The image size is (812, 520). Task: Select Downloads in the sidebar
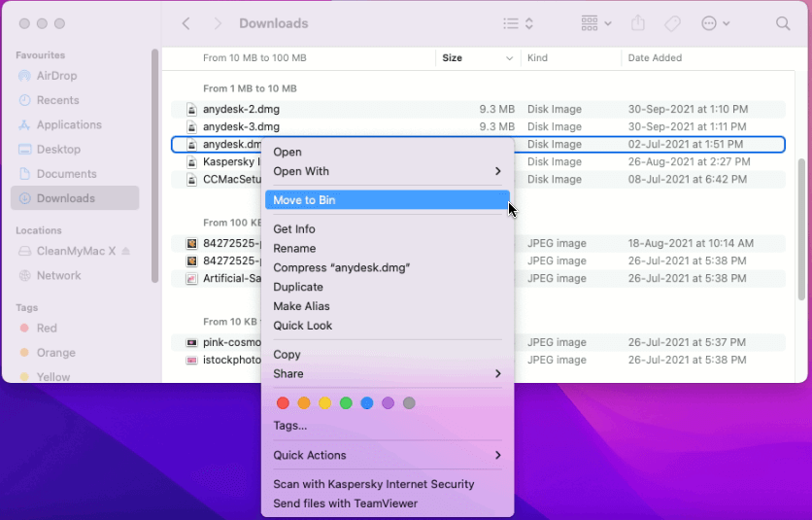click(x=75, y=198)
